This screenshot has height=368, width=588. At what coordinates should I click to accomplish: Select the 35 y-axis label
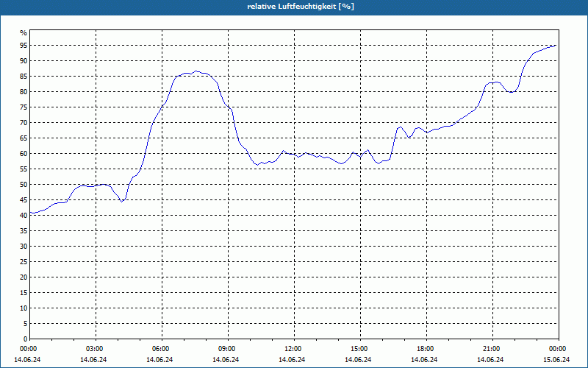pyautogui.click(x=24, y=231)
